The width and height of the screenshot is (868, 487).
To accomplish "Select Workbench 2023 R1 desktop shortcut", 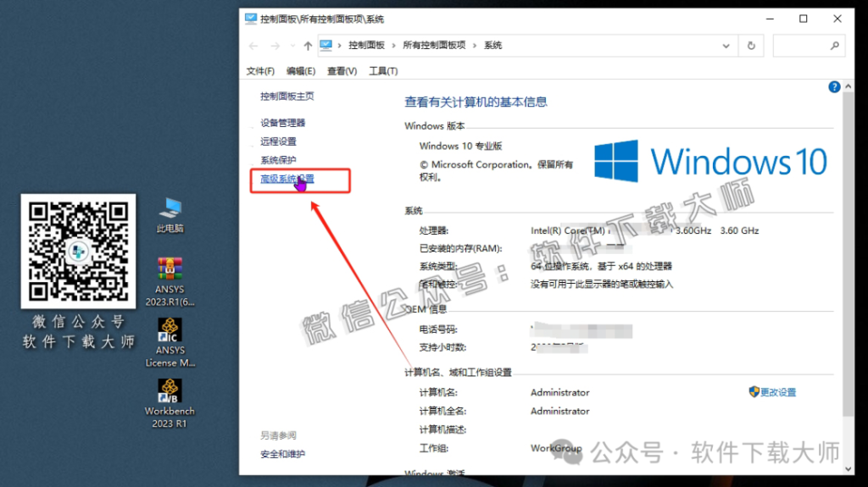I will point(170,403).
